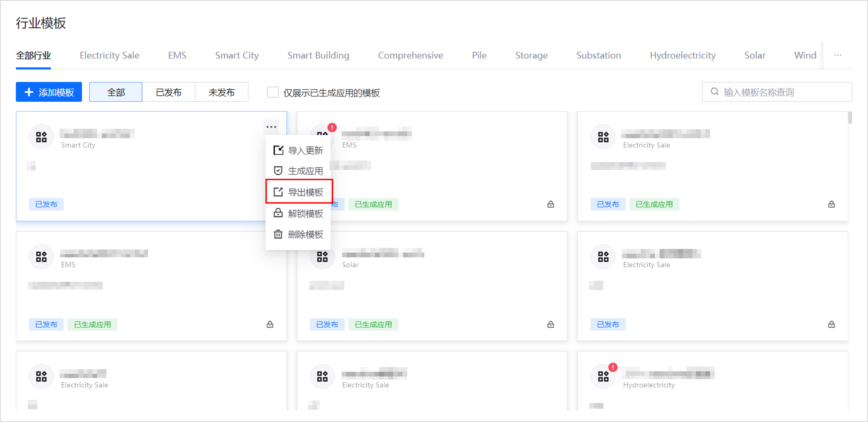Screen dimensions: 868x422
Task: Click the search magnifier icon
Action: tap(714, 92)
